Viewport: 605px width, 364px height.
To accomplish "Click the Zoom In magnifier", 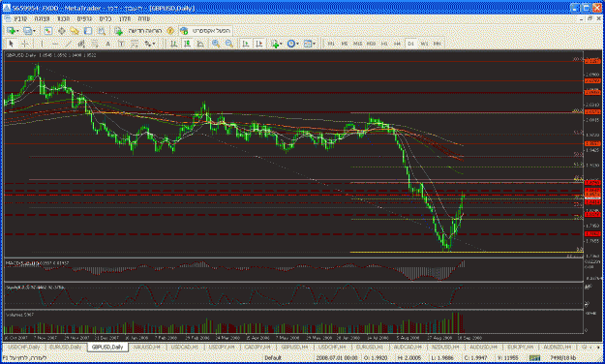I will (x=216, y=44).
